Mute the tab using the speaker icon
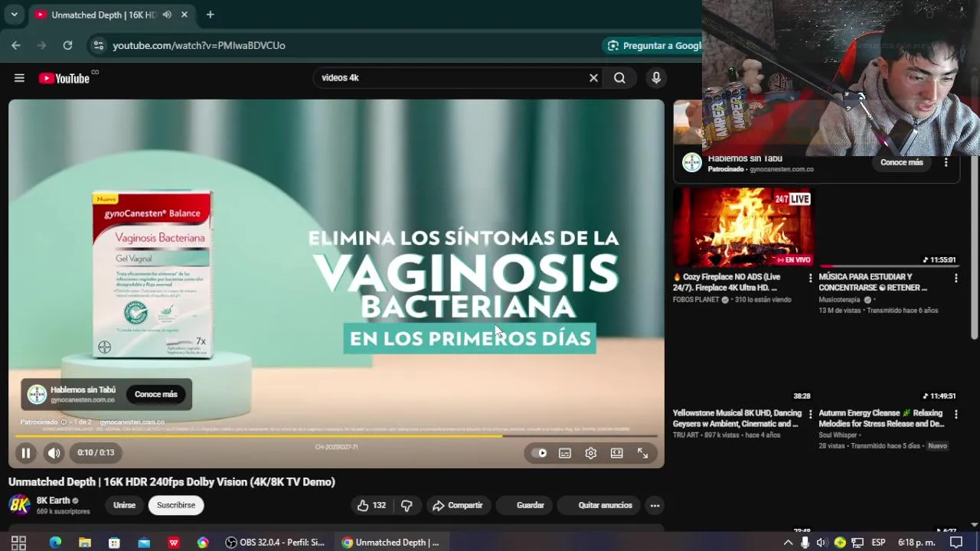980x551 pixels. coord(167,15)
